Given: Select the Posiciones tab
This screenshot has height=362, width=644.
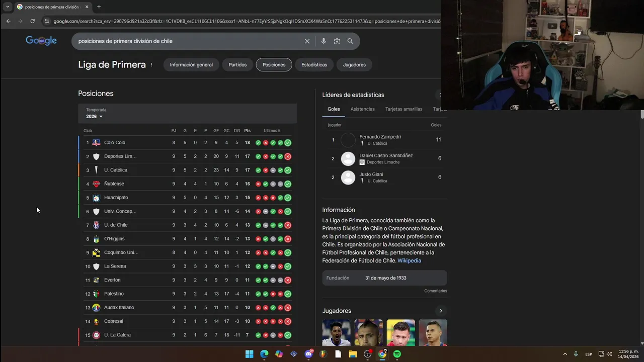Looking at the screenshot, I should click(274, 65).
